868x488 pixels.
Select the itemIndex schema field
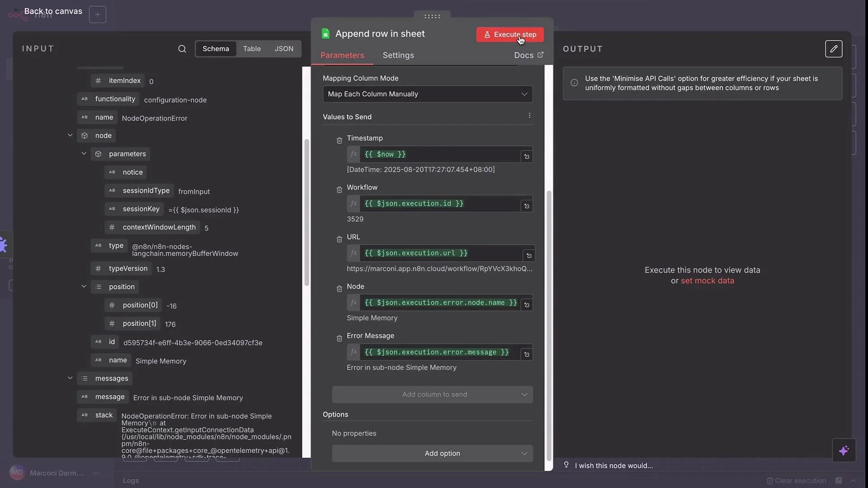(118, 80)
